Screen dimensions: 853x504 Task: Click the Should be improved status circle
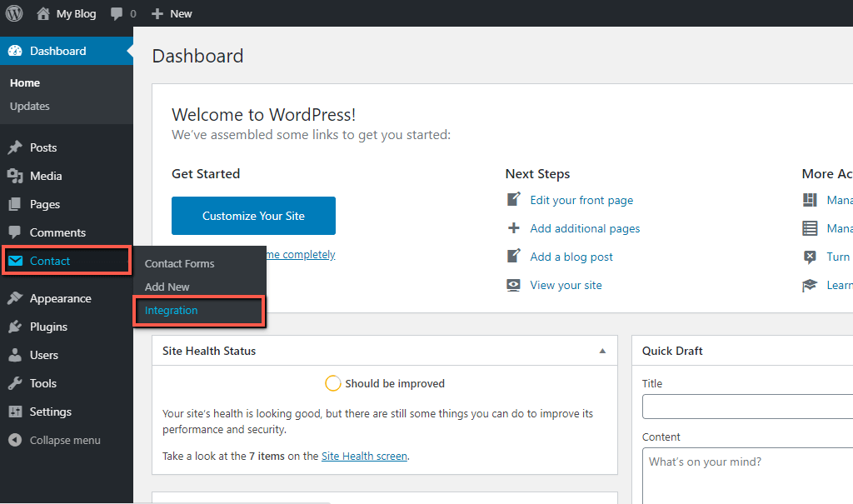(333, 383)
